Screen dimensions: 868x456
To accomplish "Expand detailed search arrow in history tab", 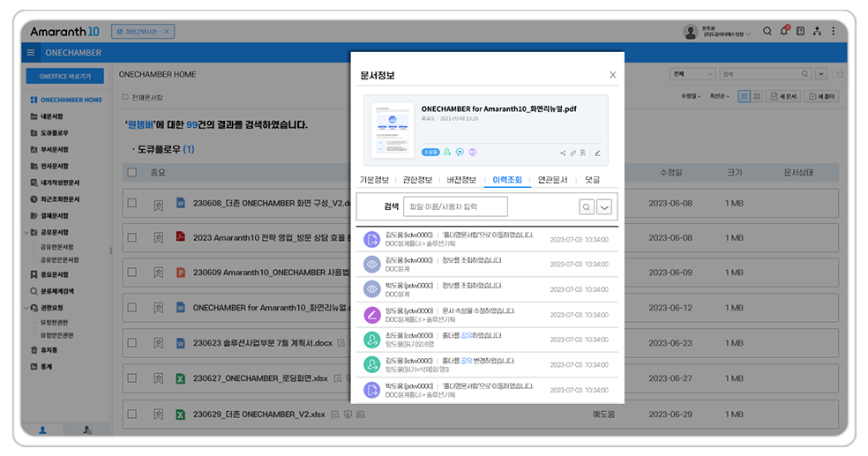I will (604, 207).
